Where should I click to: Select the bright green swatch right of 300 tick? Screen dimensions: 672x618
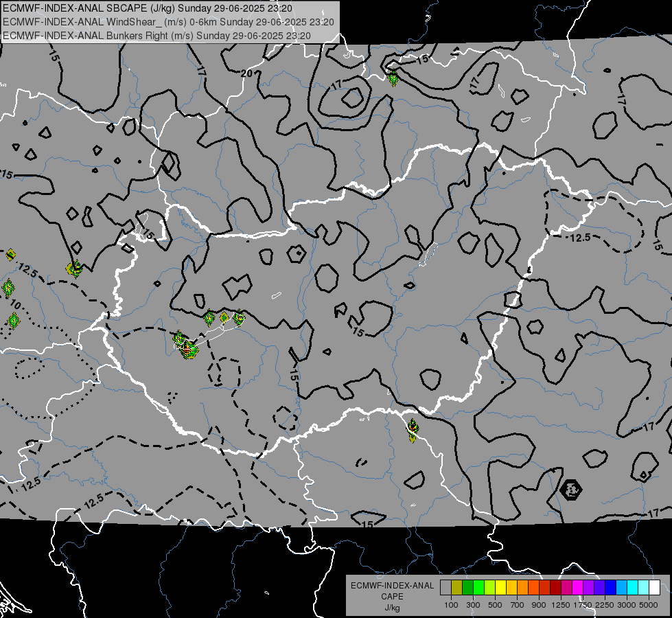coord(478,587)
